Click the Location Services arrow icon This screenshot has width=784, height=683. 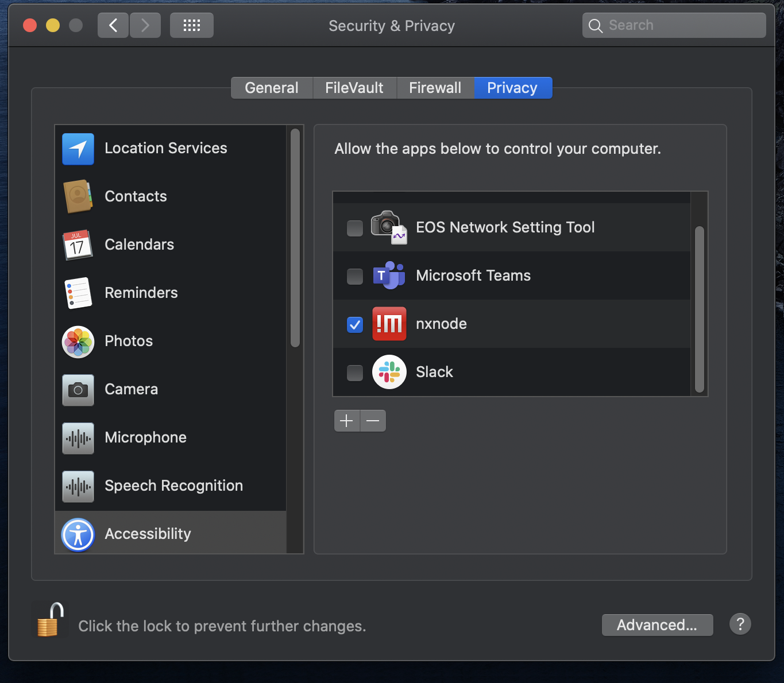point(78,149)
